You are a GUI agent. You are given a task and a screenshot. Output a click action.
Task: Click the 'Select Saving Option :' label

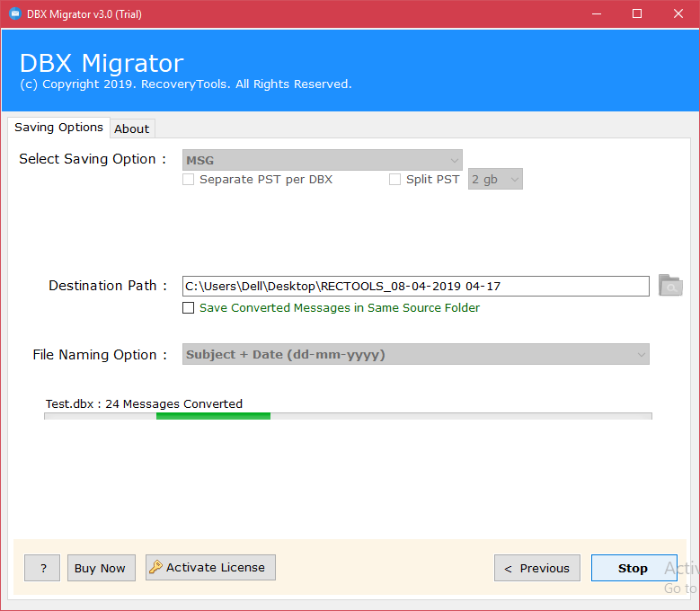(x=93, y=159)
